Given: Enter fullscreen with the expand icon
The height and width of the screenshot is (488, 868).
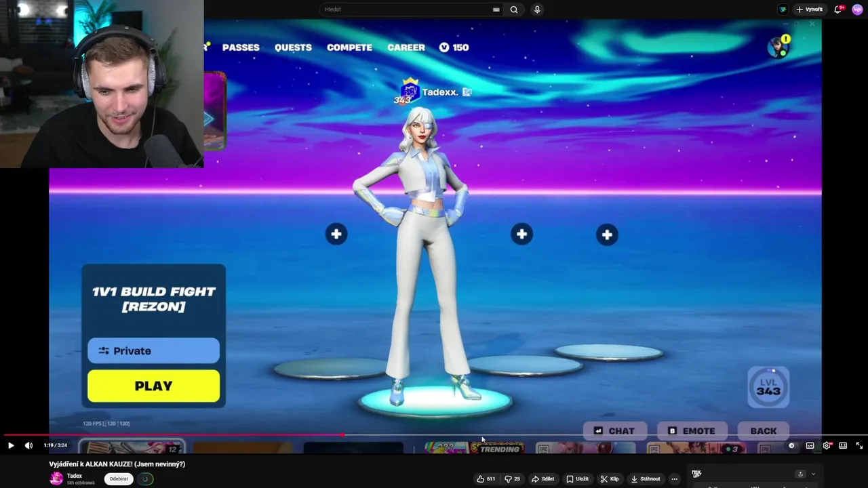Looking at the screenshot, I should click(859, 446).
